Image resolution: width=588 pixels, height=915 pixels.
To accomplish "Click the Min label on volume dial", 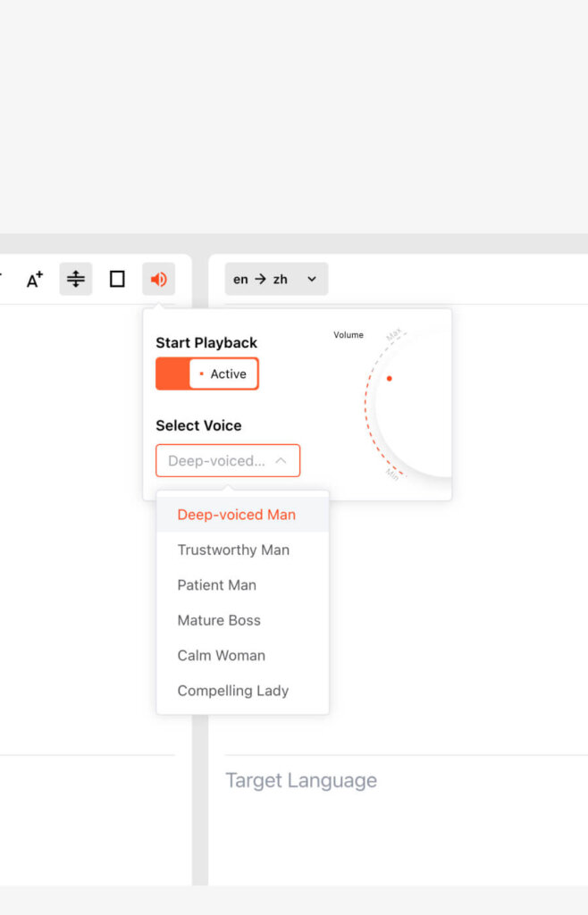I will pyautogui.click(x=392, y=474).
